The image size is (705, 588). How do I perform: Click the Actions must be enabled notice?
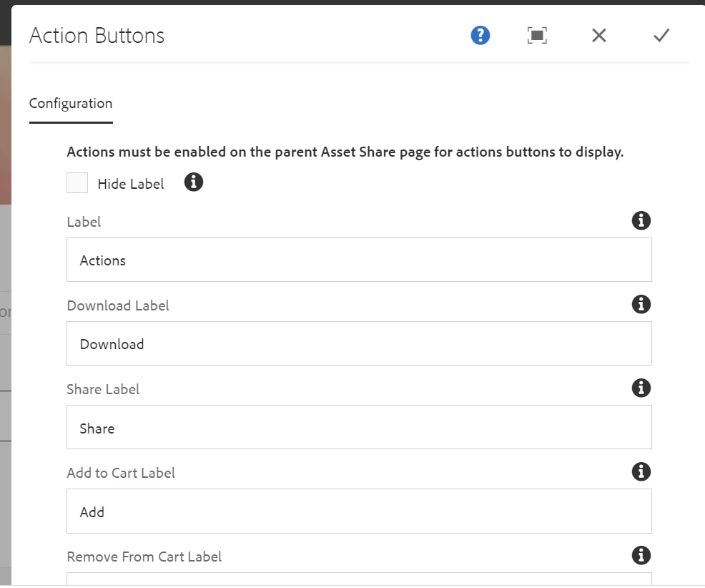coord(345,152)
